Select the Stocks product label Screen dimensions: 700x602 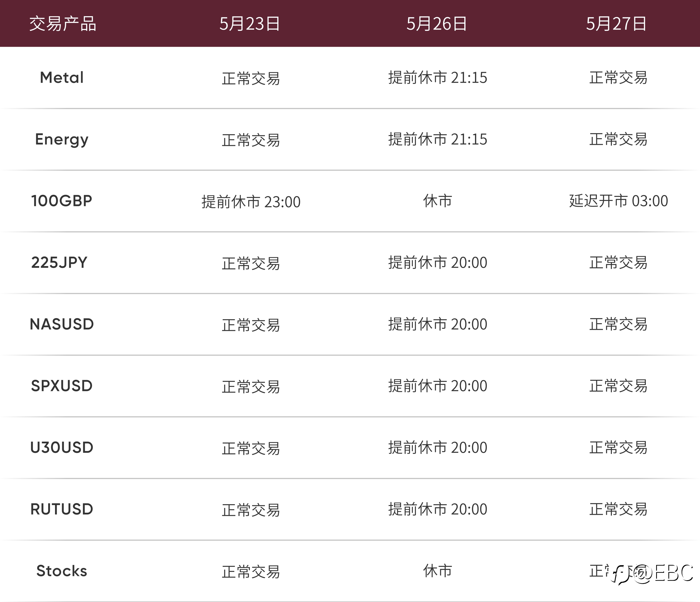(x=62, y=571)
